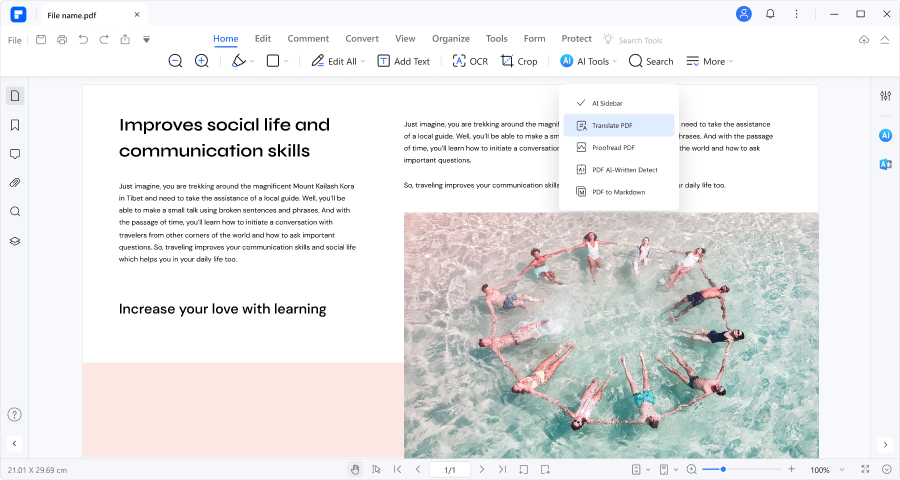The height and width of the screenshot is (480, 900).
Task: Toggle the blue AI assistant sidebar button
Action: click(x=885, y=135)
